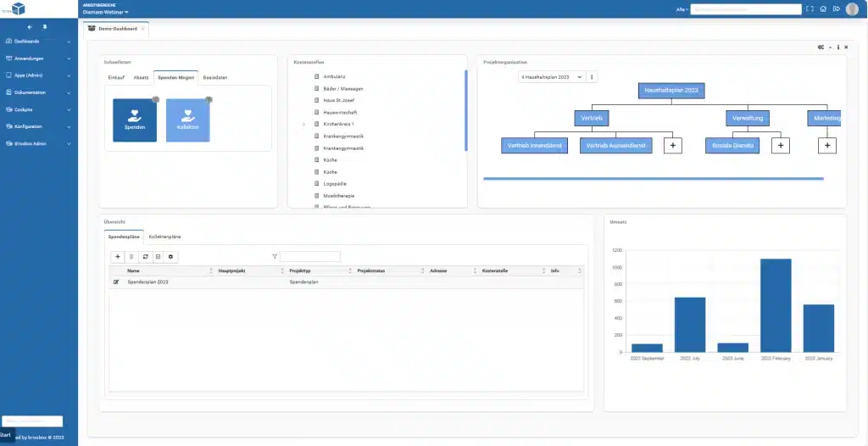Open the Alle search scope dropdown
This screenshot has width=868, height=446.
(x=682, y=9)
